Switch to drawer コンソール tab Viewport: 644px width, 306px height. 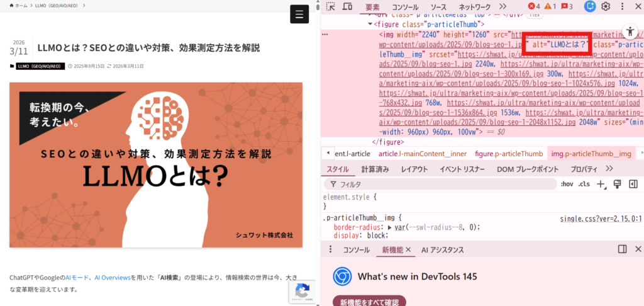click(x=356, y=250)
